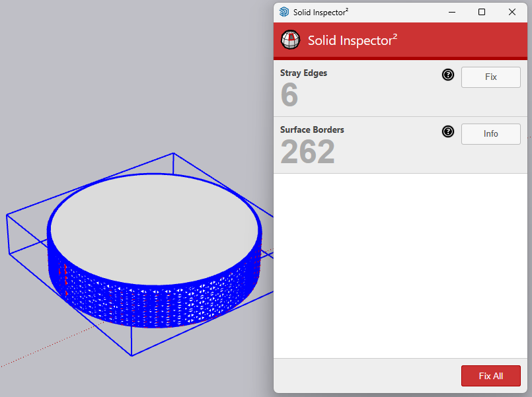
Task: Click the surface borders count 262
Action: click(x=308, y=152)
